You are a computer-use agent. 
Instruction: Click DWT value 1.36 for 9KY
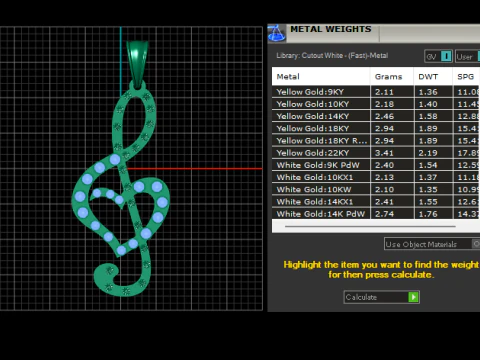pyautogui.click(x=428, y=92)
